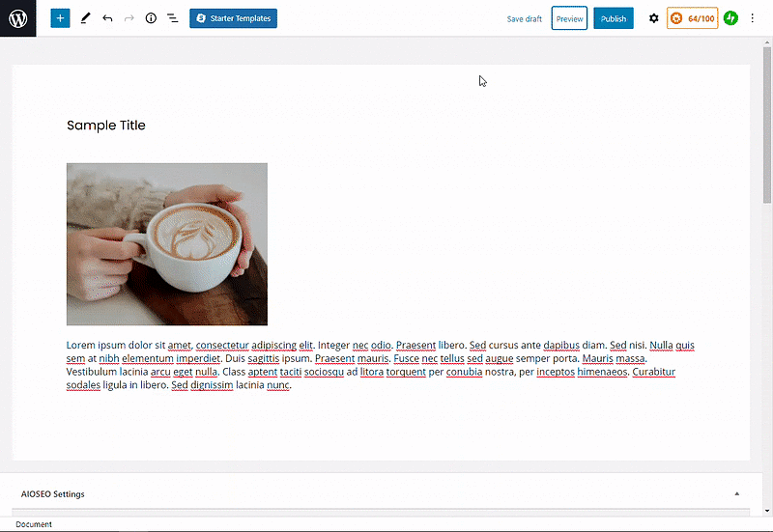Edit the Sample Title heading
This screenshot has width=773, height=532.
point(106,126)
